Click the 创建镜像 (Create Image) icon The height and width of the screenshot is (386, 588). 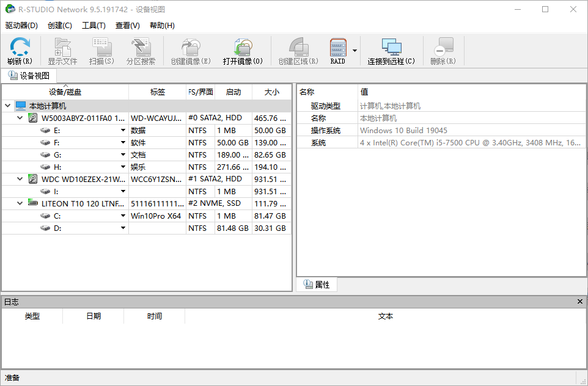tap(191, 50)
